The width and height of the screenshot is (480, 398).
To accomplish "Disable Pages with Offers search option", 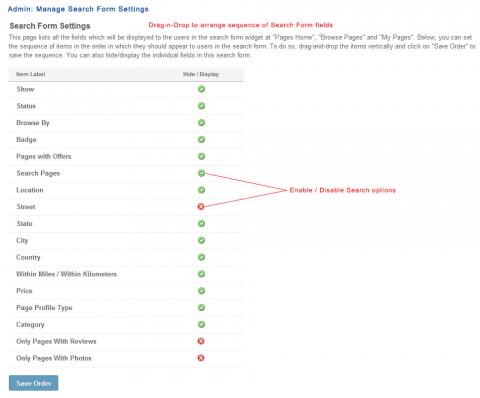I will 201,156.
